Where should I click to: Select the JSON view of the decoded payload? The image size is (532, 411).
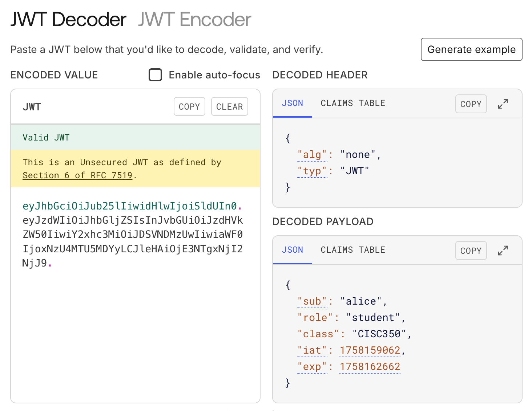292,250
